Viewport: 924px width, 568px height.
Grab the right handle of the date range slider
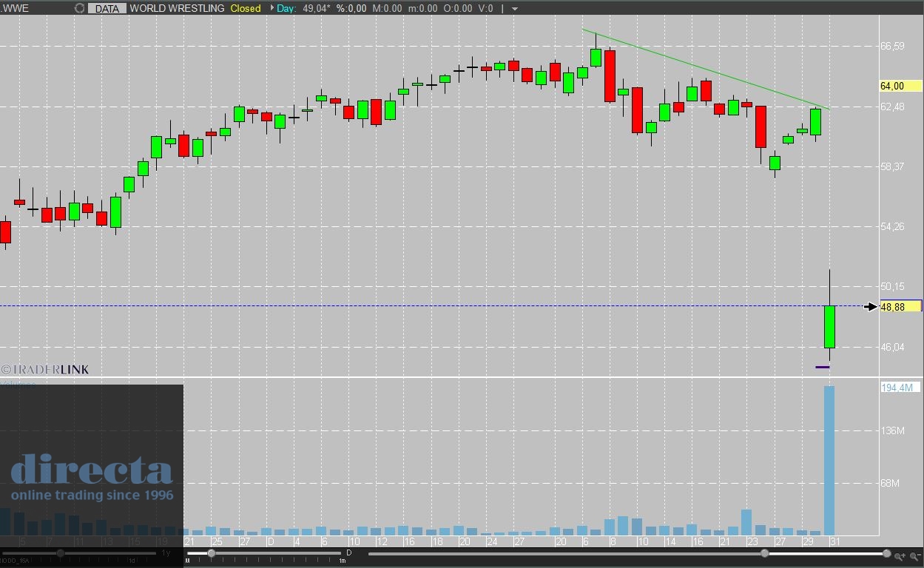click(x=886, y=553)
